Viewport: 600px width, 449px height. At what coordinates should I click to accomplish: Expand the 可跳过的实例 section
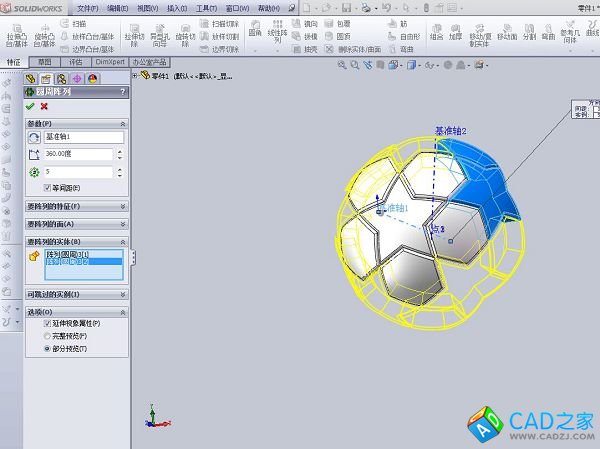click(75, 294)
